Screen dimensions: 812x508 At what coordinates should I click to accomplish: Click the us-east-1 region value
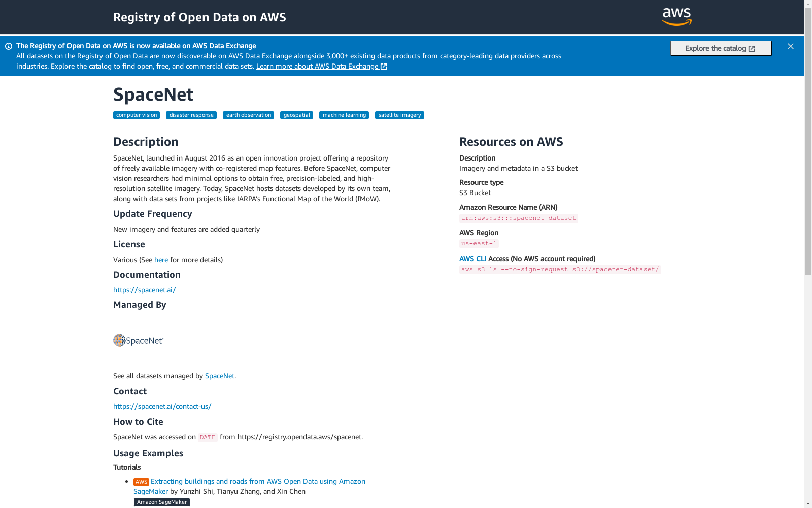479,244
